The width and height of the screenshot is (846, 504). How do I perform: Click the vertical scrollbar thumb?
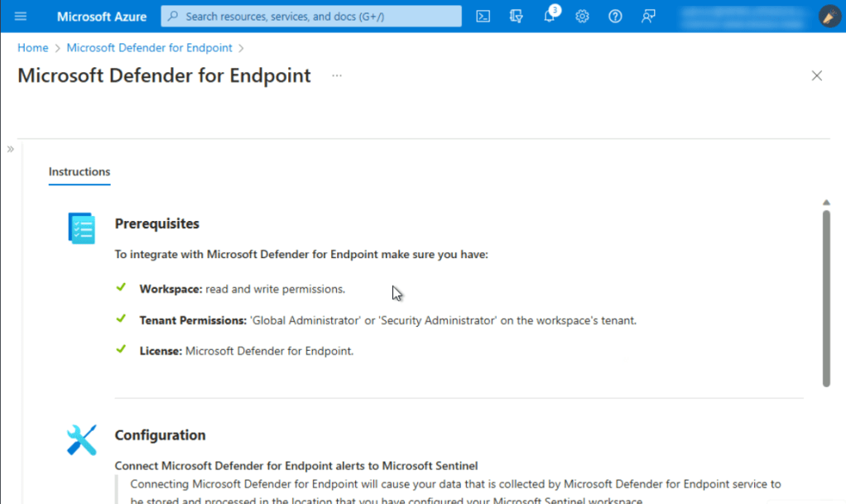(x=825, y=298)
